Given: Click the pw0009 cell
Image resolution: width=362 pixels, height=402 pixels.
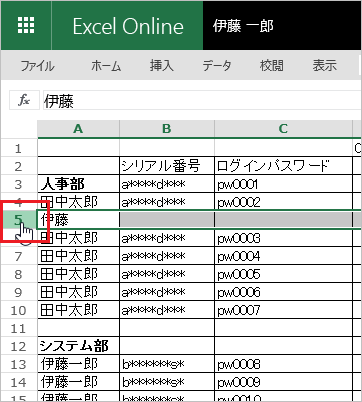Looking at the screenshot, I should tap(283, 382).
